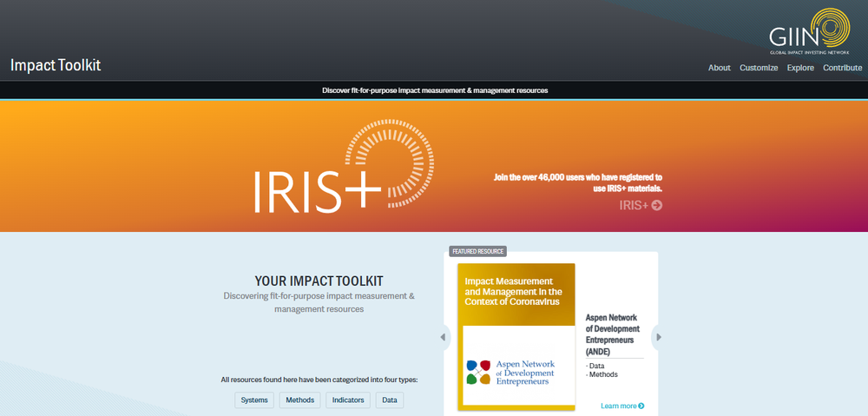Click the '- Data' tag in featured card
The image size is (868, 416).
[595, 366]
